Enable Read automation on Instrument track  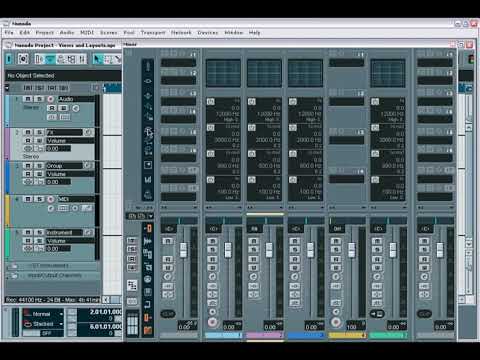[x=28, y=241]
